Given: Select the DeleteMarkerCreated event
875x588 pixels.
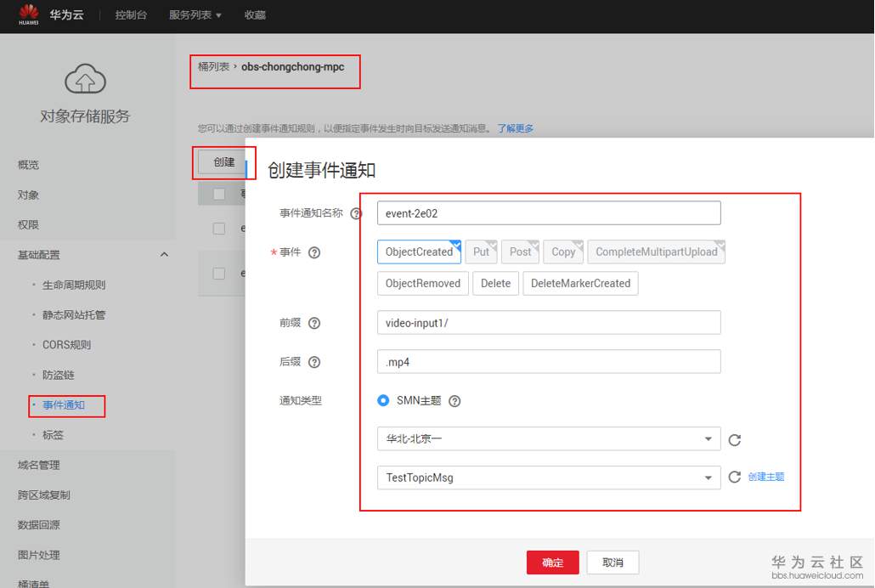Looking at the screenshot, I should (580, 283).
